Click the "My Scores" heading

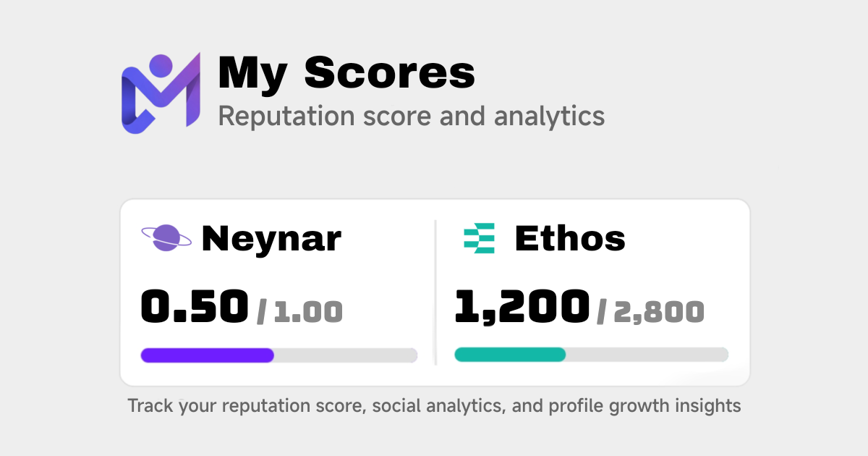coord(346,73)
